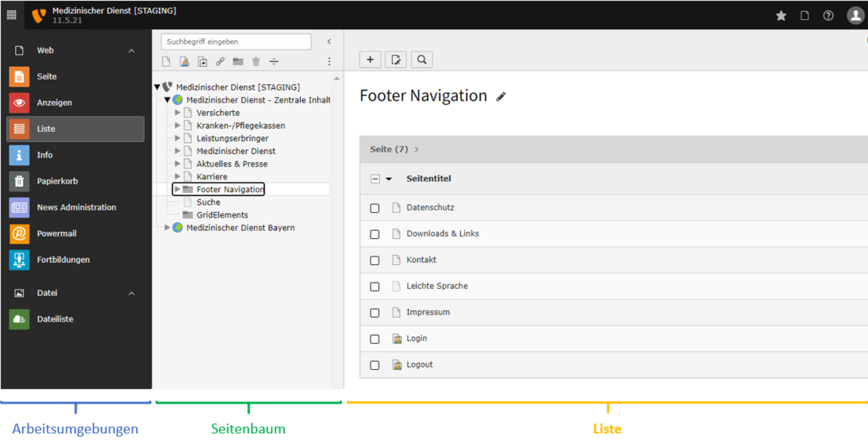Screen dimensions: 868x445
Task: Select Medizinischer Dienst page in tree
Action: pos(236,151)
